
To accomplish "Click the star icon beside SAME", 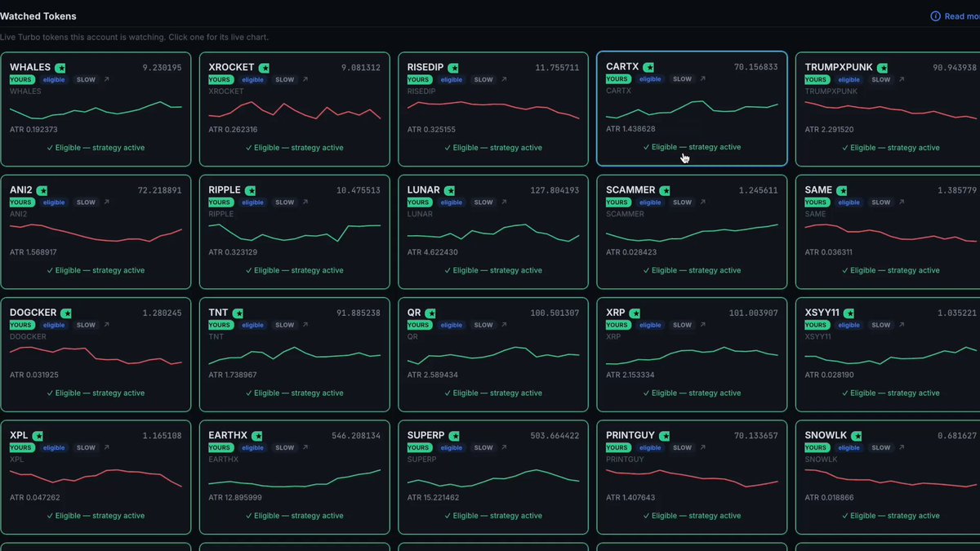I will [843, 190].
